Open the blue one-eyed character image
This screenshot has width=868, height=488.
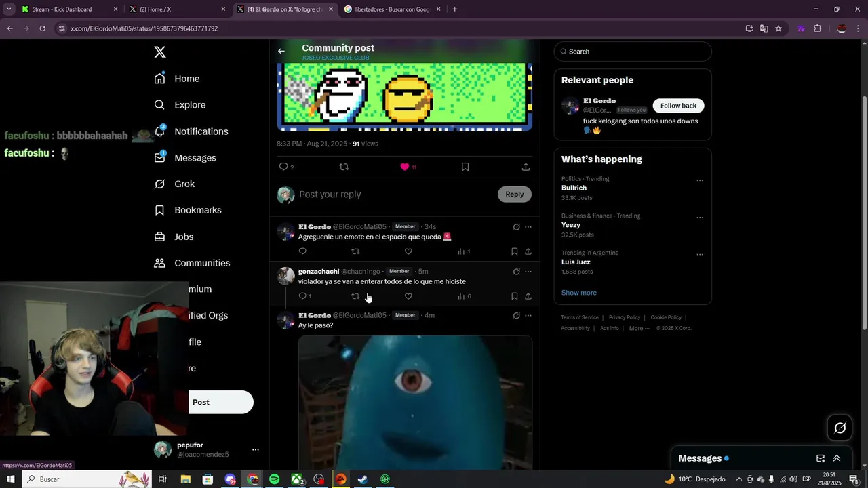coord(415,403)
